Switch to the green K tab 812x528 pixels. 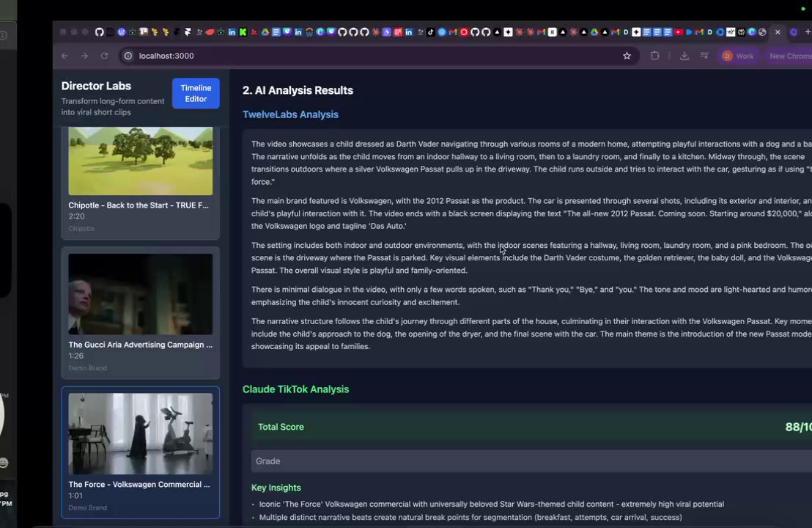click(x=243, y=32)
